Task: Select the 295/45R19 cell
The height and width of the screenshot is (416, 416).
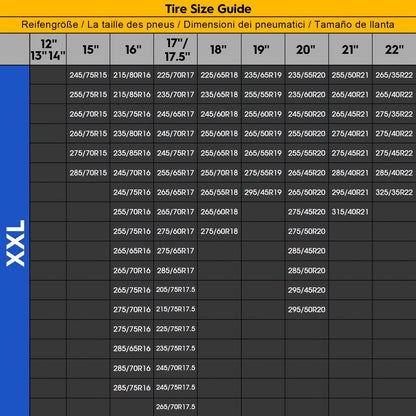Action: pyautogui.click(x=263, y=192)
